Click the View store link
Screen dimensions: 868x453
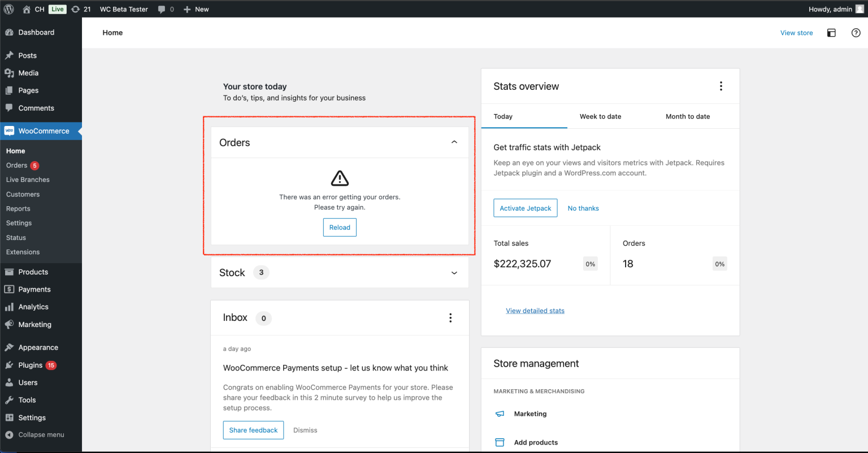pyautogui.click(x=796, y=33)
